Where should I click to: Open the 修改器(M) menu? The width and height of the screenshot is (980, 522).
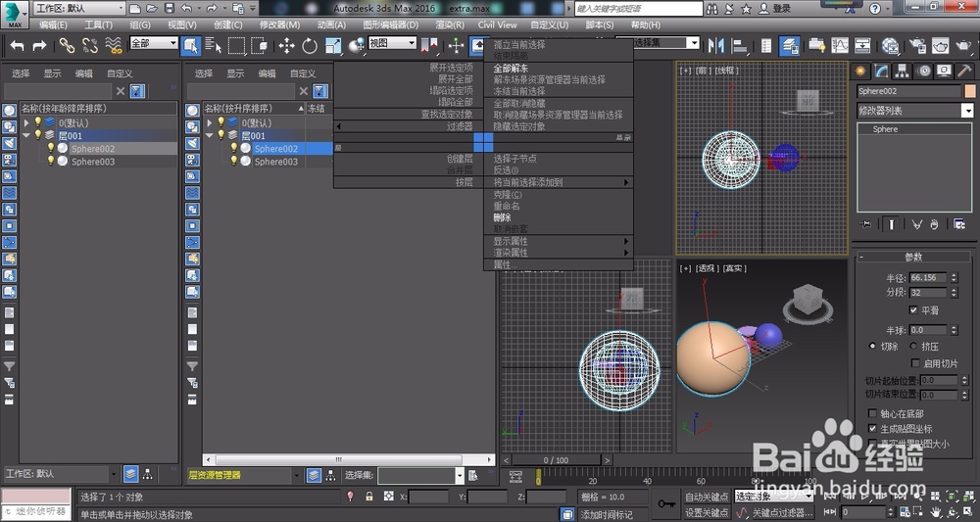(279, 25)
